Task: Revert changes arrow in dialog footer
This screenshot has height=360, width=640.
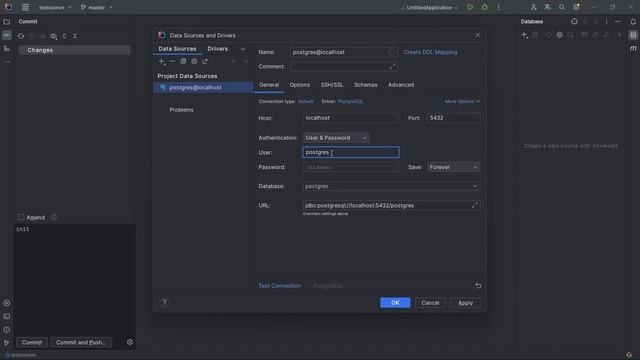Action: 478,286
